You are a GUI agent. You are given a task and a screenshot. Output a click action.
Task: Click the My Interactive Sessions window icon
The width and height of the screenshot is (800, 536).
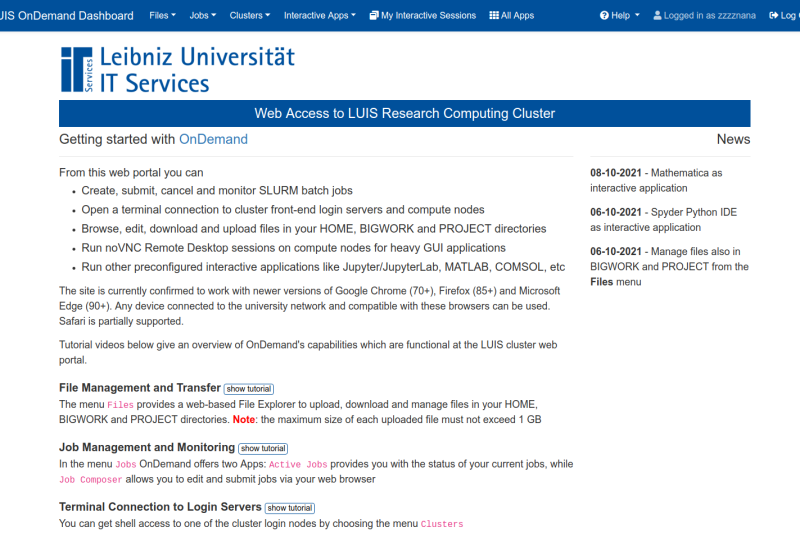[374, 15]
